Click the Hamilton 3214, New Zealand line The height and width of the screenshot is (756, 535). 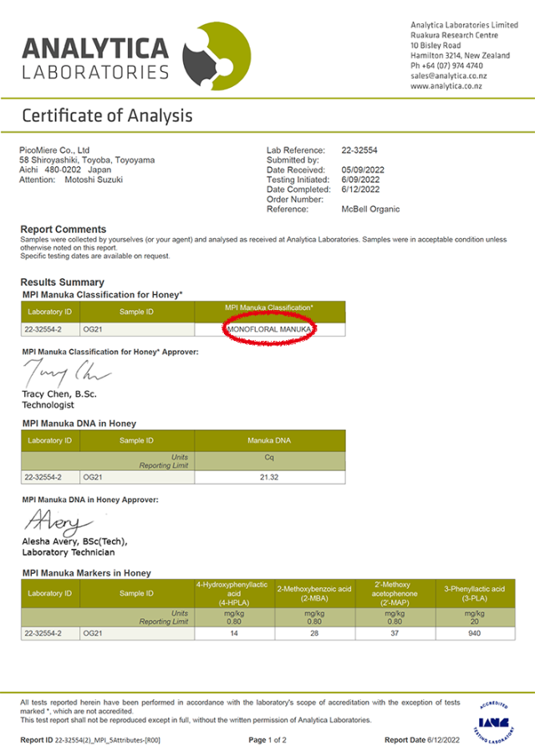(461, 55)
